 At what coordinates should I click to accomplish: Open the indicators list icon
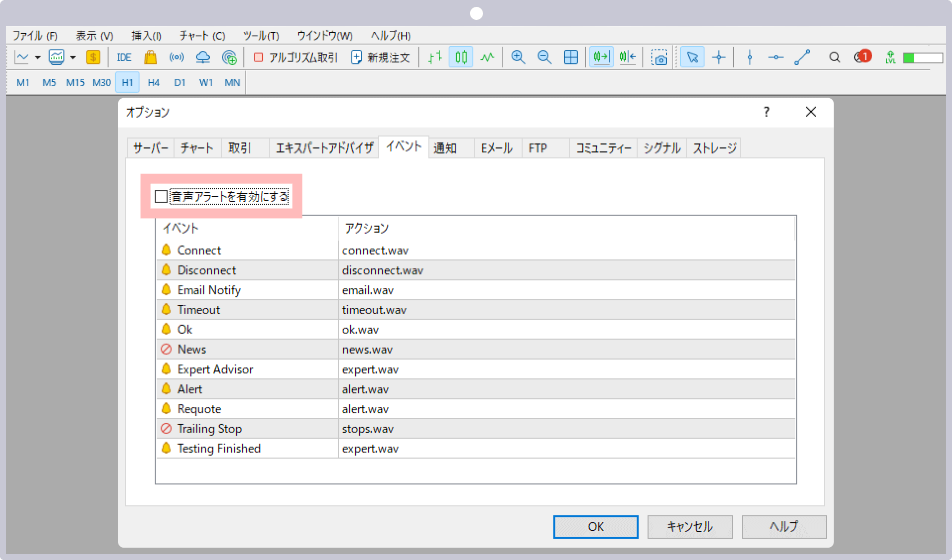click(x=57, y=57)
